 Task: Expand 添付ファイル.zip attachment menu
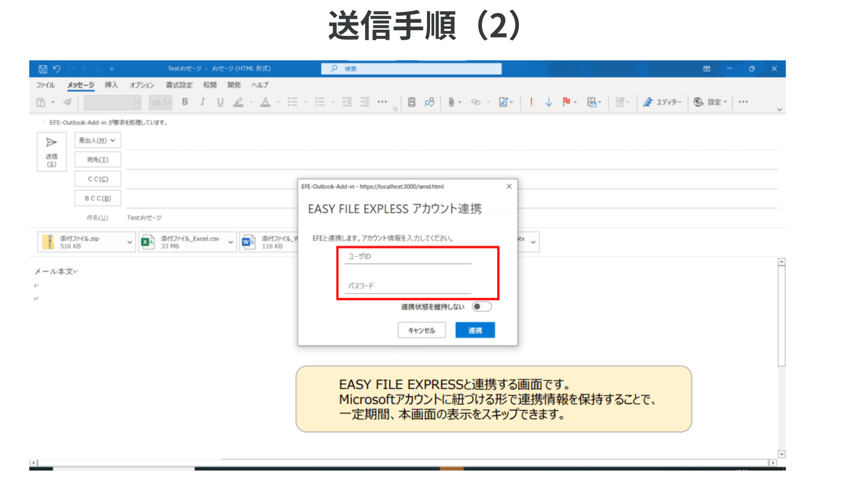[x=130, y=242]
